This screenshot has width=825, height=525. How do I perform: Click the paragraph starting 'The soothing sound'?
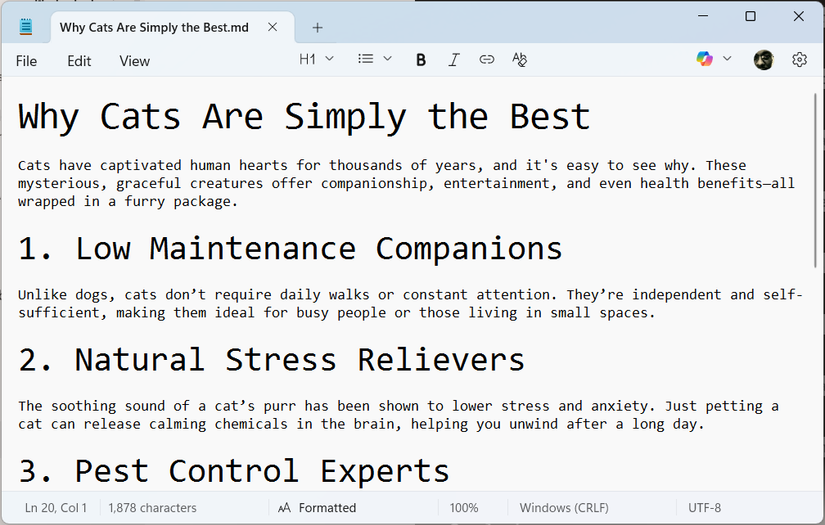tap(398, 415)
